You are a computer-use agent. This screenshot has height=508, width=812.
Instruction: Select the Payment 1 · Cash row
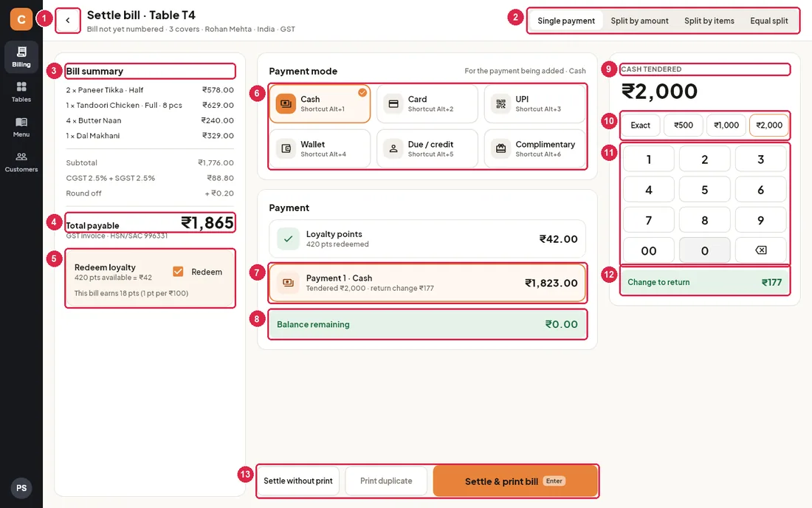point(427,284)
